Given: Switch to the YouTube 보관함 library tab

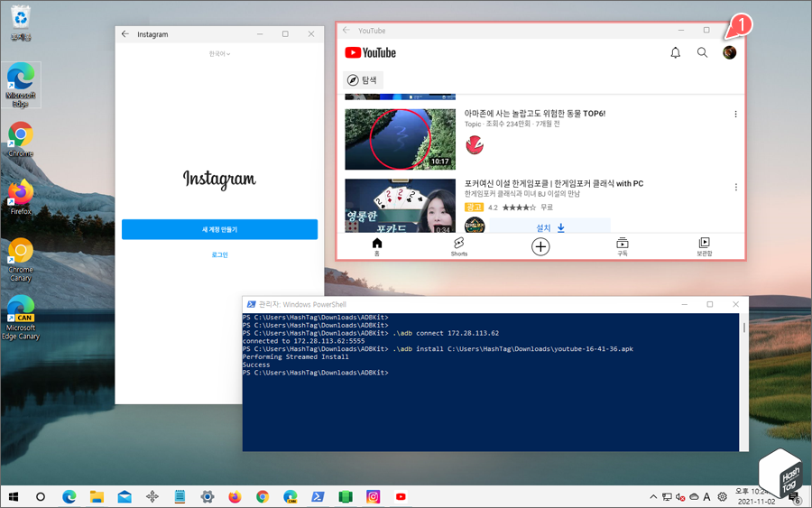Looking at the screenshot, I should [705, 246].
